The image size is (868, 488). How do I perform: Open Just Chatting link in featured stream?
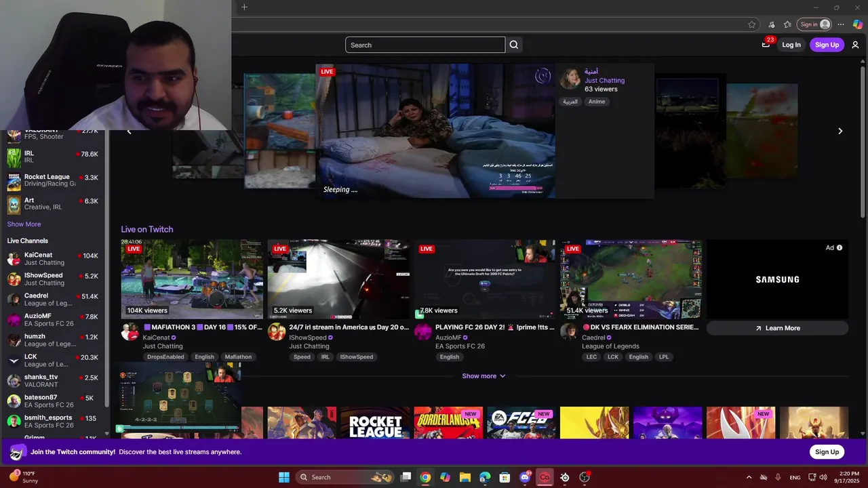pyautogui.click(x=604, y=80)
